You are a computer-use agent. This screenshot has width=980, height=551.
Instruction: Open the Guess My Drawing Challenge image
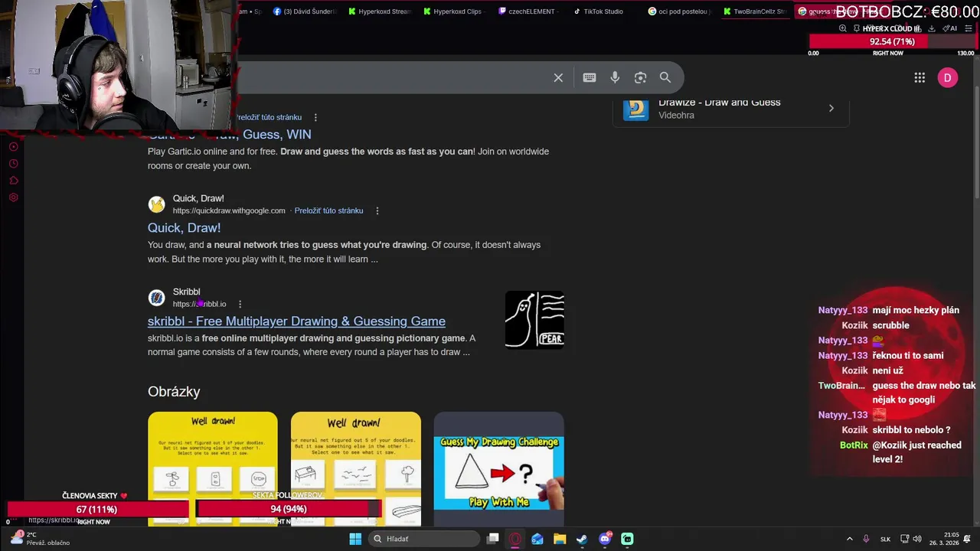[x=499, y=468]
